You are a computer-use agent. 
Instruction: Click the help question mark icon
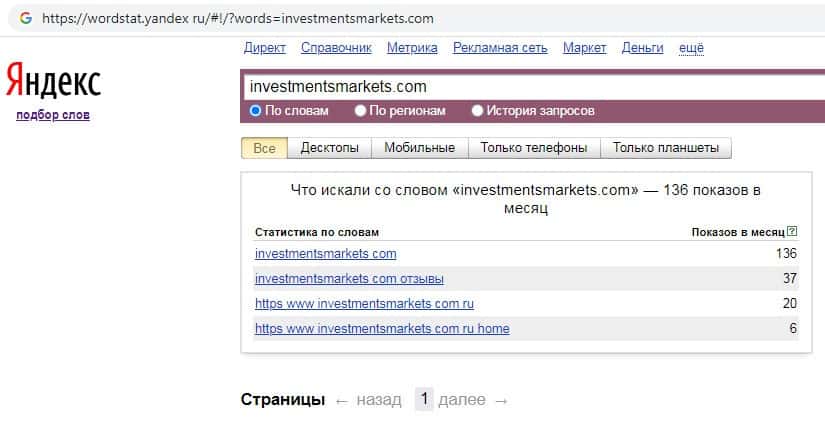(x=792, y=232)
